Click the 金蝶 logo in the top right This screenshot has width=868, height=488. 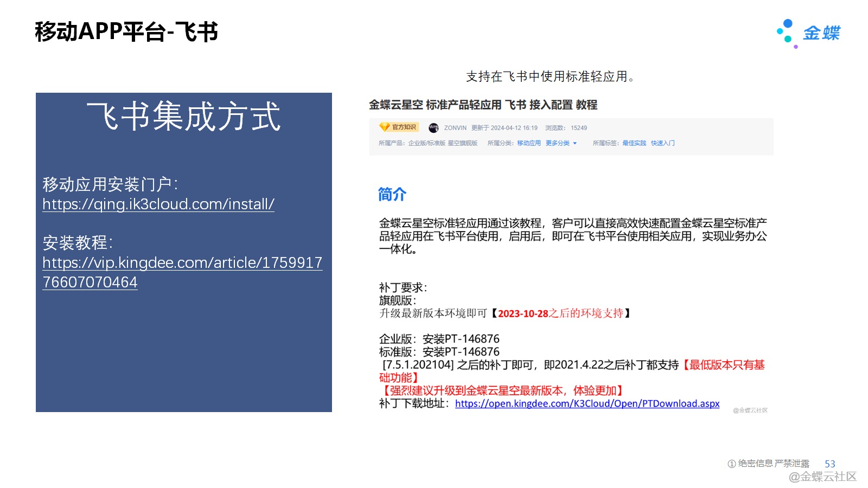coord(808,33)
